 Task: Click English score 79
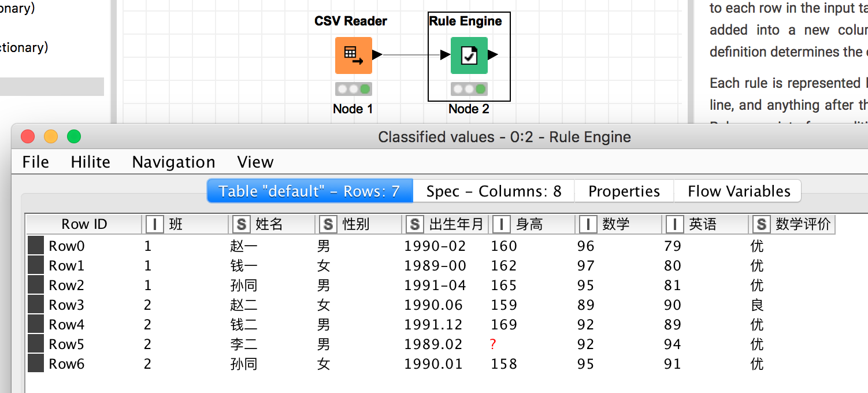tap(673, 246)
